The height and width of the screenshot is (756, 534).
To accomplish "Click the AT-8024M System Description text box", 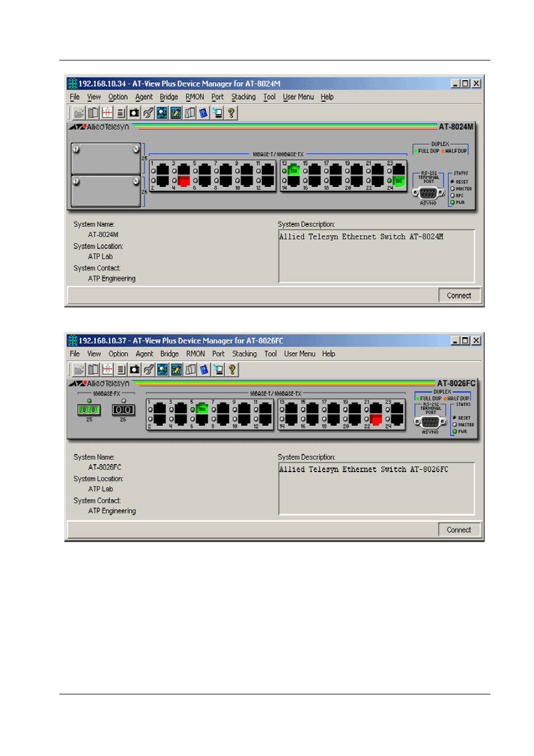I will tap(377, 256).
